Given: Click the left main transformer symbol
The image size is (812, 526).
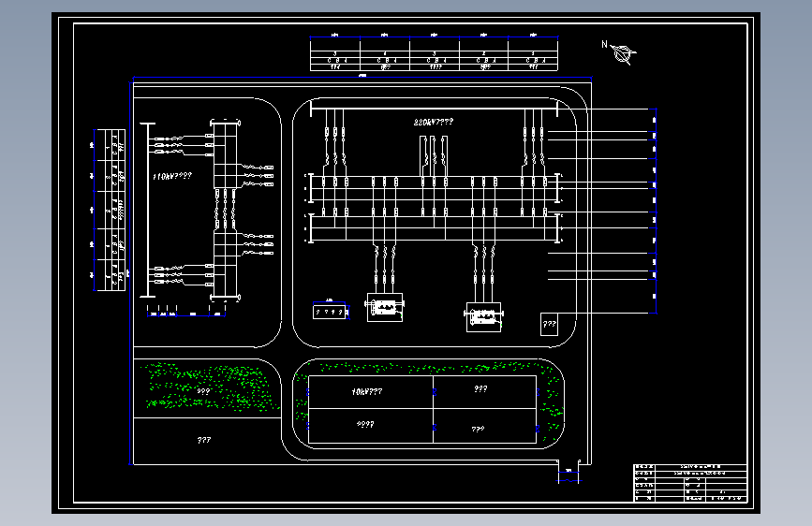Looking at the screenshot, I should [385, 308].
